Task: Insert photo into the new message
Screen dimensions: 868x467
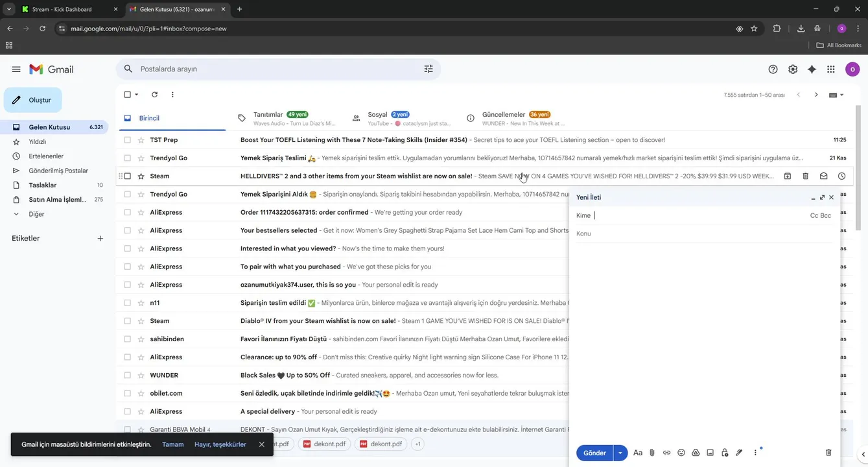Action: (x=710, y=453)
